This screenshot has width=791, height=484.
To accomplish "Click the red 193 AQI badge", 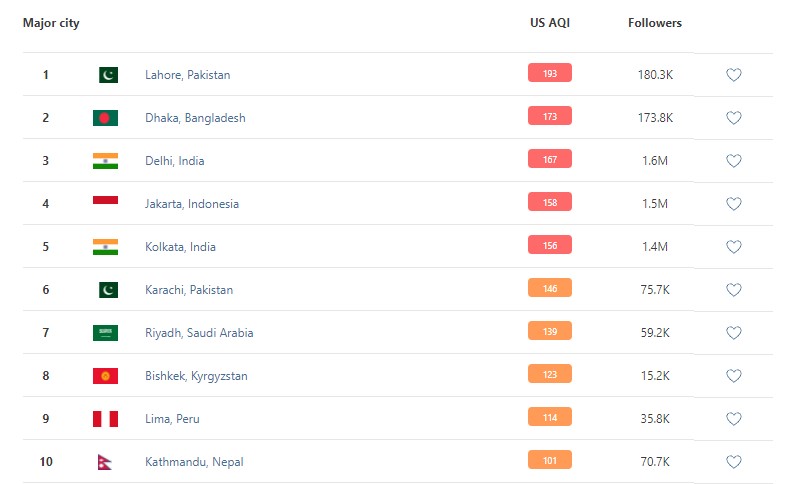I will [x=550, y=73].
